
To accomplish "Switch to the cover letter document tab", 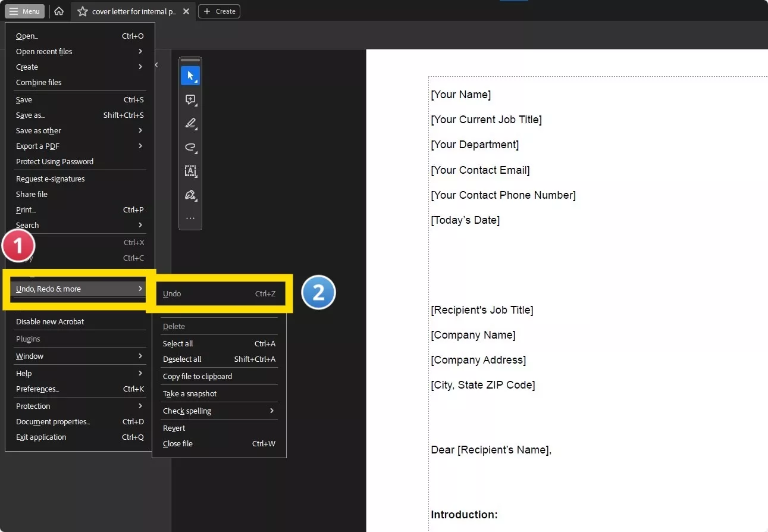I will [128, 11].
